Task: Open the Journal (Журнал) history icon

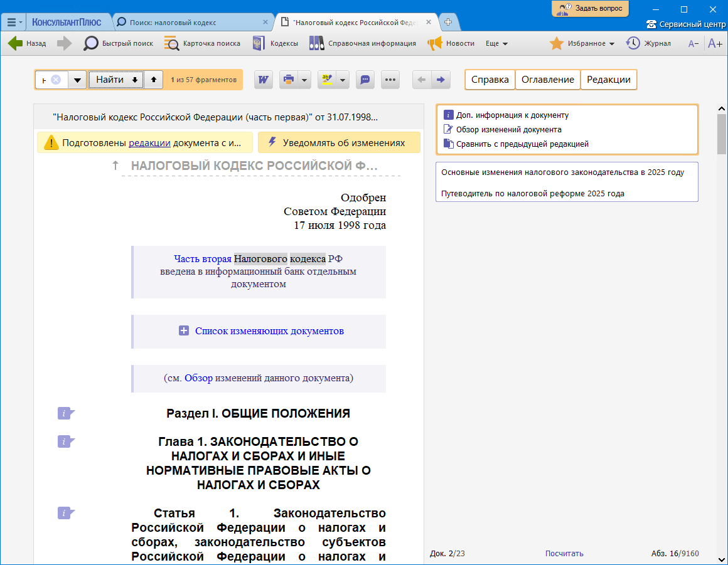Action: coord(633,43)
